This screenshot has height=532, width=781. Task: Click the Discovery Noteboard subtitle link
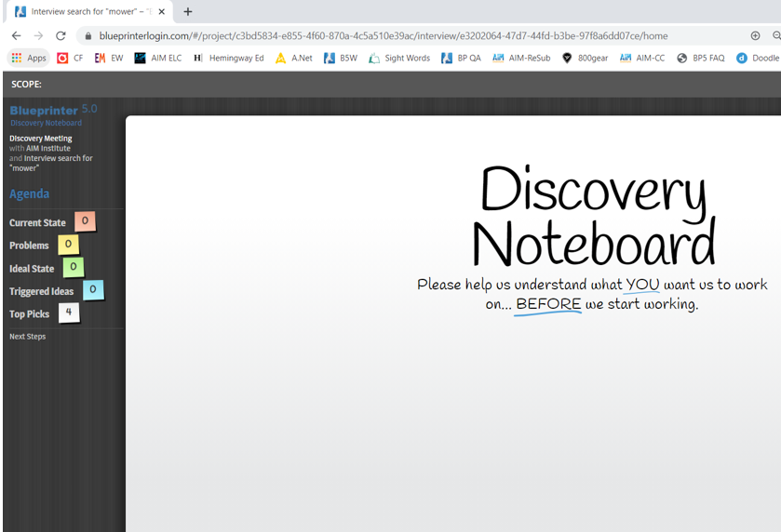pos(46,123)
